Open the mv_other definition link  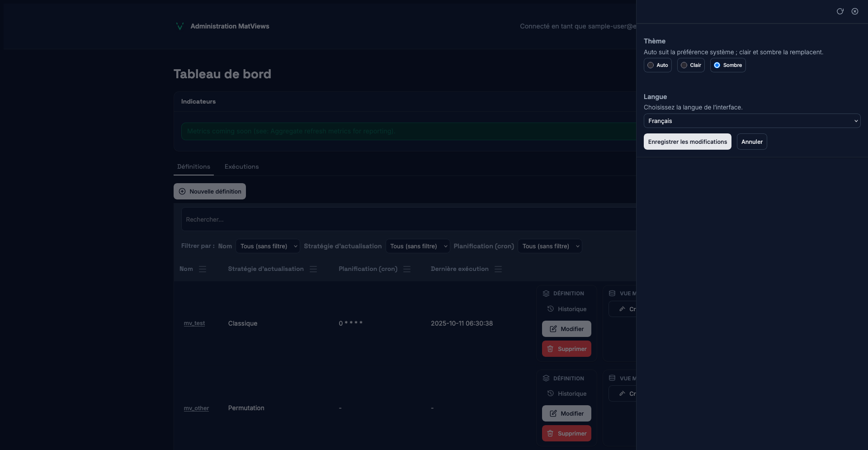coord(196,408)
